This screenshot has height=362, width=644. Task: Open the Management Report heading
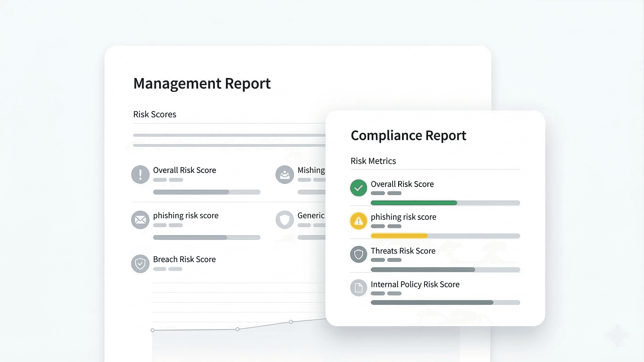[202, 83]
